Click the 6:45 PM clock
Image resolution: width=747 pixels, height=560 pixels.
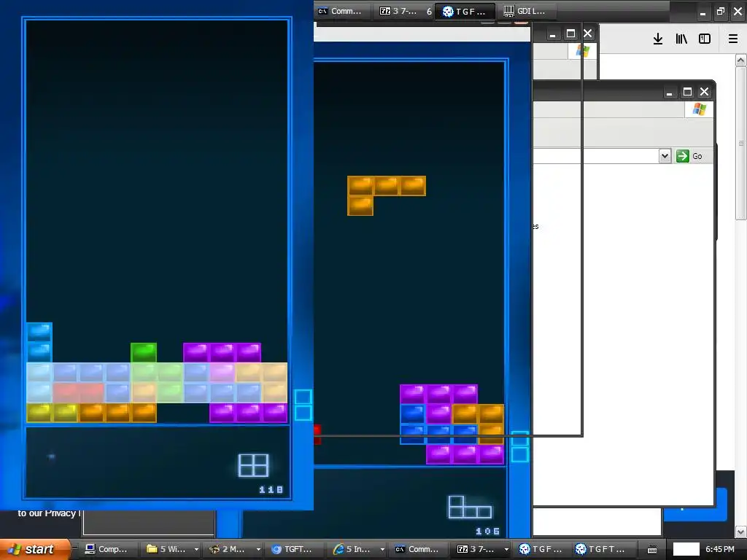(720, 549)
